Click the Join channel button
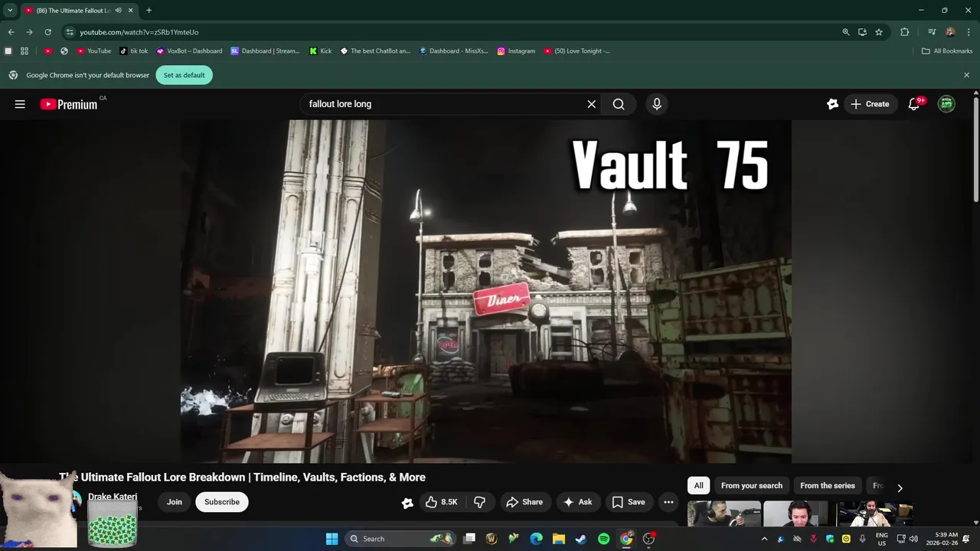Viewport: 980px width, 551px height. pos(175,502)
